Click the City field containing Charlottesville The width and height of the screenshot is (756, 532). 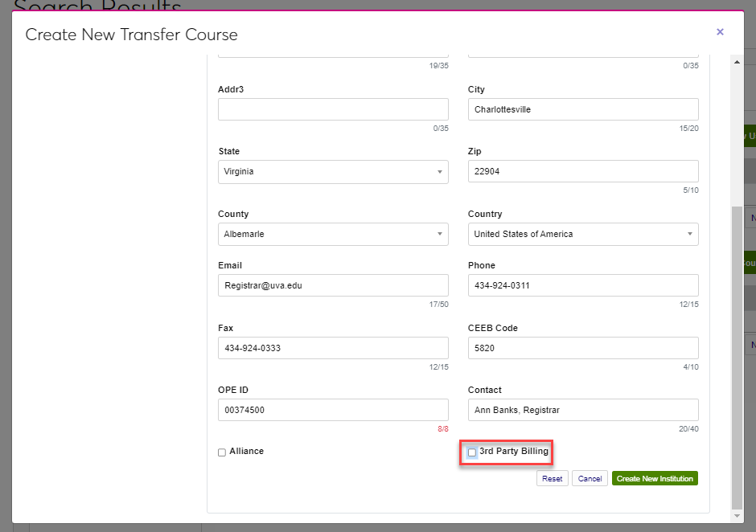click(583, 109)
